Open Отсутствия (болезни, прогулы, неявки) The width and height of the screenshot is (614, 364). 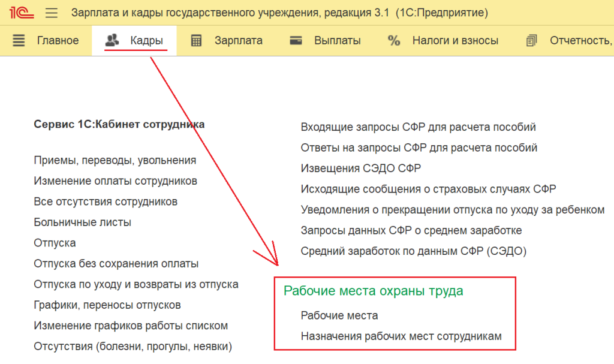pos(133,347)
